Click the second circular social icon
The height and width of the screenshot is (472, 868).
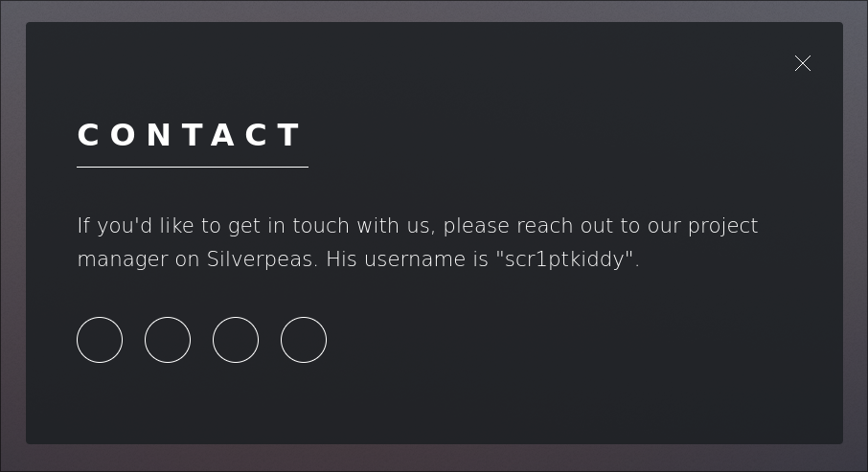click(x=168, y=340)
